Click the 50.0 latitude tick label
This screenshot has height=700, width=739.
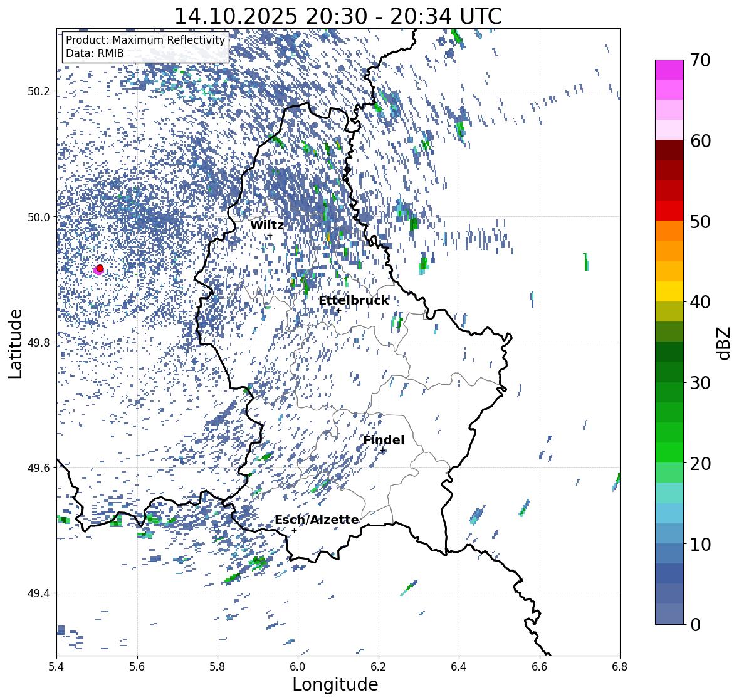point(39,217)
